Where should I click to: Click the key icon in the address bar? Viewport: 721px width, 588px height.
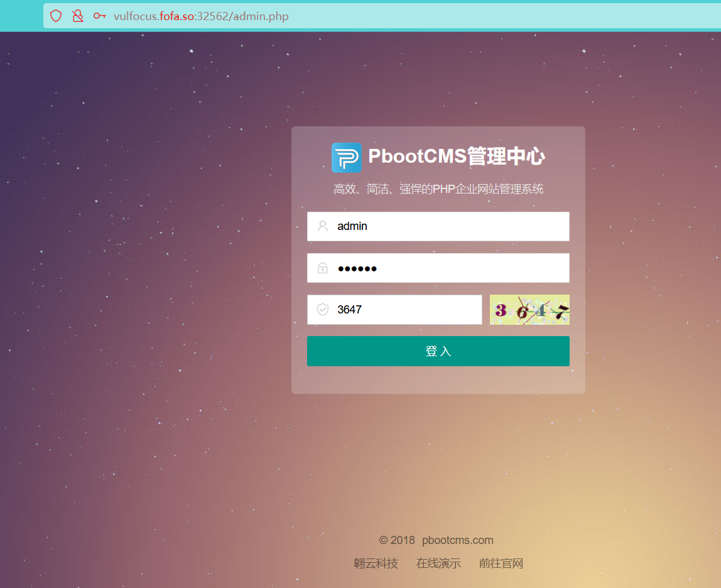(99, 16)
